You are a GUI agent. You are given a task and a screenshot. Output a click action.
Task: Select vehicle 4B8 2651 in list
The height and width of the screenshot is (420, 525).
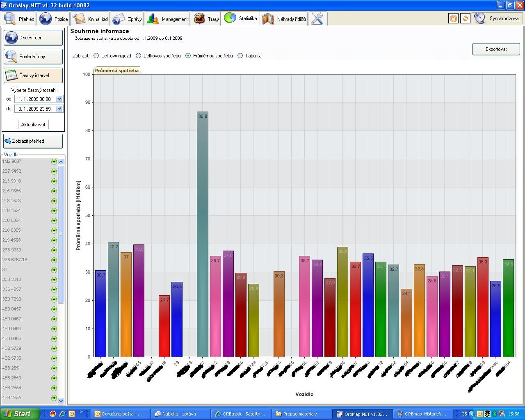[x=11, y=368]
